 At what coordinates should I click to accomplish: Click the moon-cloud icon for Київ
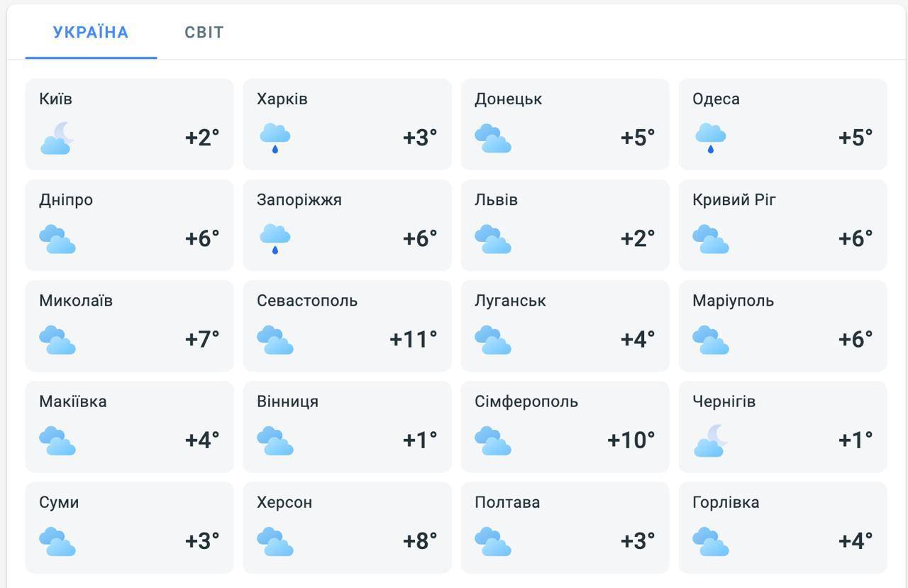pyautogui.click(x=57, y=138)
